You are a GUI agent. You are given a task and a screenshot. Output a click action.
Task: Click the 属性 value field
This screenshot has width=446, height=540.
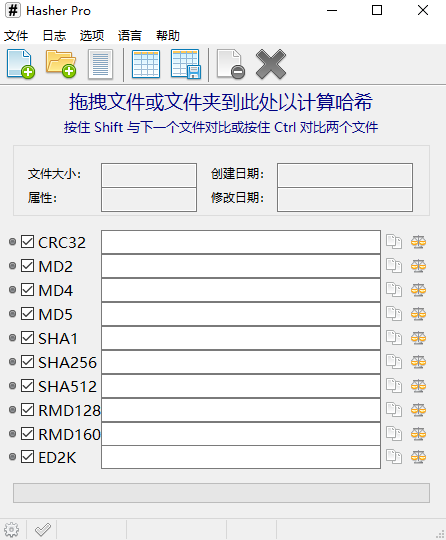[x=149, y=199]
